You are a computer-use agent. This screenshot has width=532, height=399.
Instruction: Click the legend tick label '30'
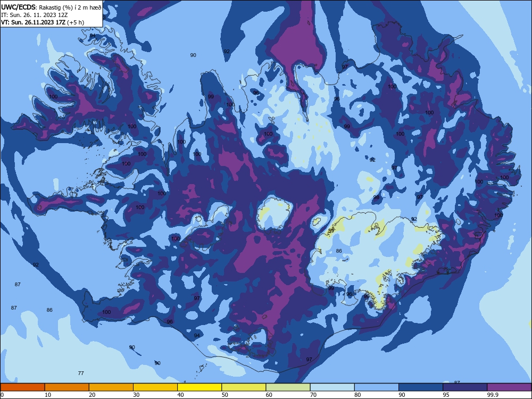(136, 395)
